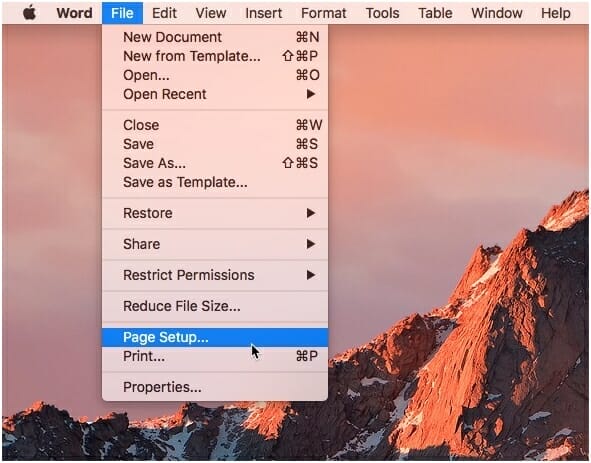Open the Insert menu
The width and height of the screenshot is (591, 463).
point(263,13)
